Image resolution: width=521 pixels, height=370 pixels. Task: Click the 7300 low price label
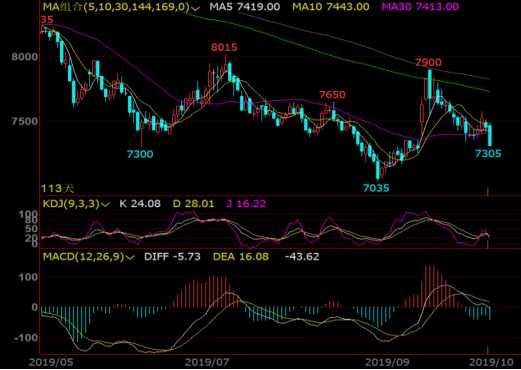(x=140, y=154)
